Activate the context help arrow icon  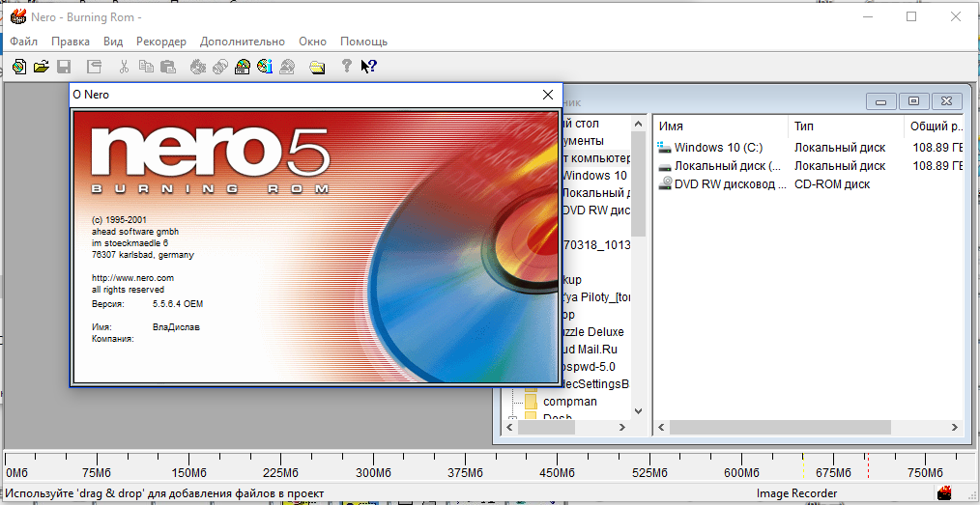coord(369,66)
